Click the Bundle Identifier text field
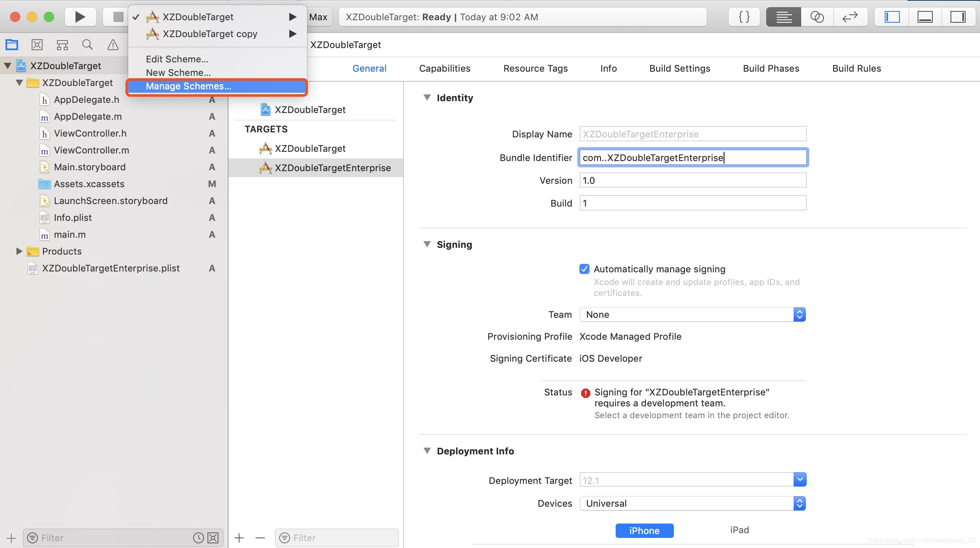Viewport: 980px width, 548px height. click(x=692, y=158)
